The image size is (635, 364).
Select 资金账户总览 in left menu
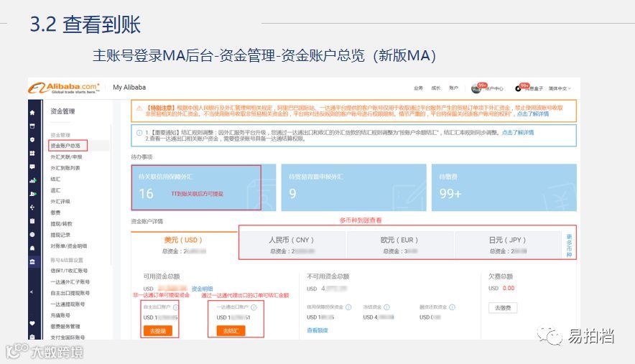tap(65, 145)
